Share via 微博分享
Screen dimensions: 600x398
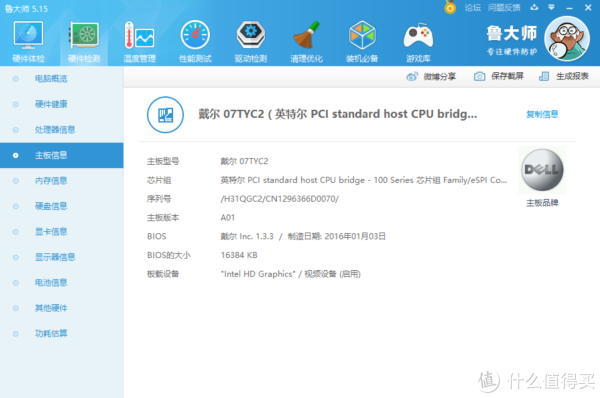click(431, 77)
